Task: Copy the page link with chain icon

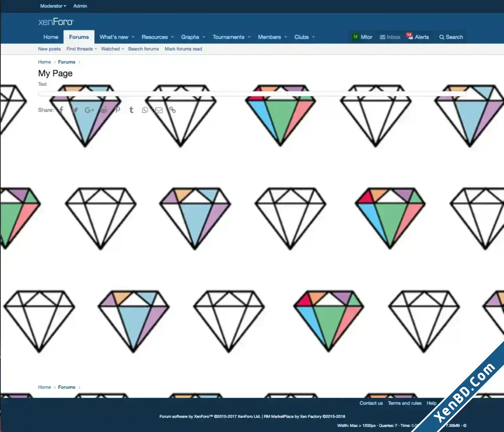Action: pos(172,110)
